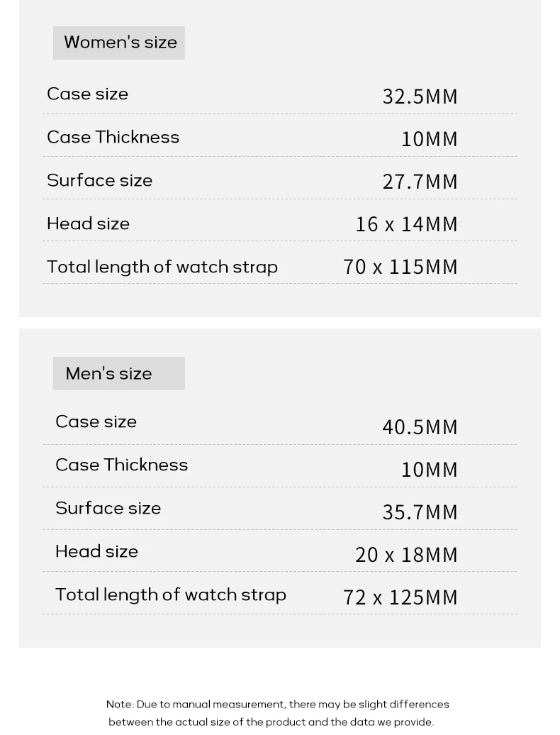The height and width of the screenshot is (735, 560).
Task: Click women's Total length of watch strap label
Action: tap(162, 267)
